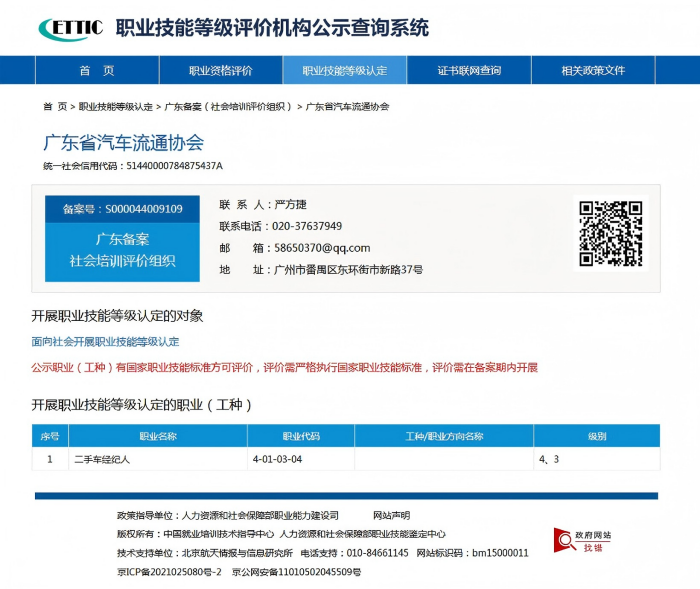Click 面向社会开展职业技能等级认定 text
Image resolution: width=700 pixels, height=589 pixels.
click(x=105, y=342)
